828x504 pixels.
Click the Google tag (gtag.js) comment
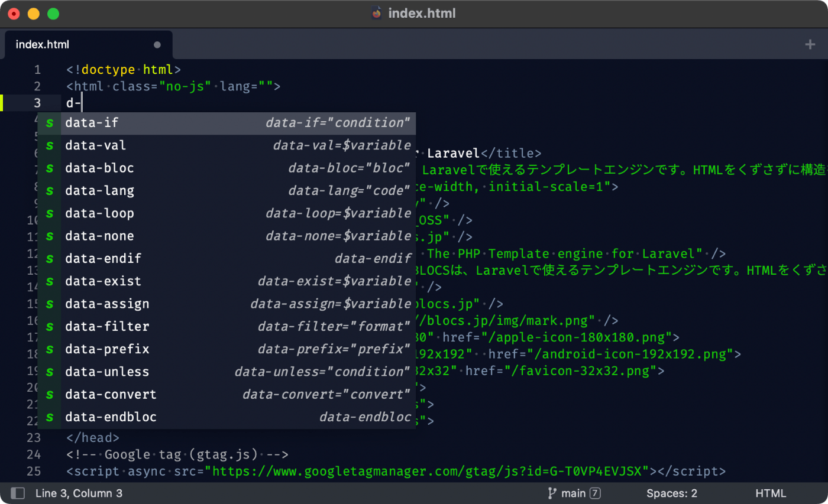[177, 454]
